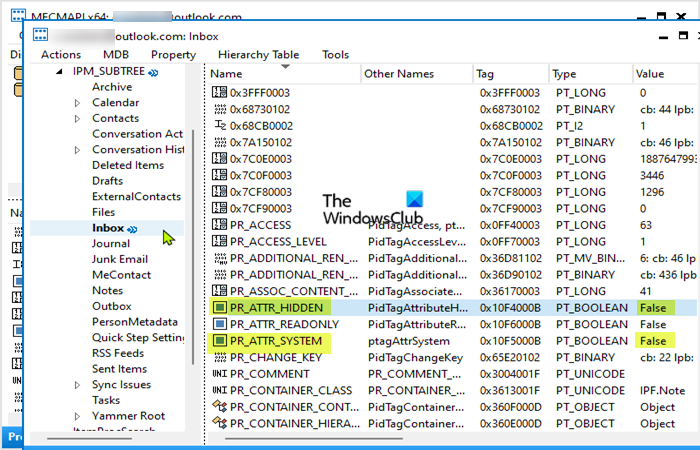
Task: Select the Deleted Items folder
Action: 128,165
